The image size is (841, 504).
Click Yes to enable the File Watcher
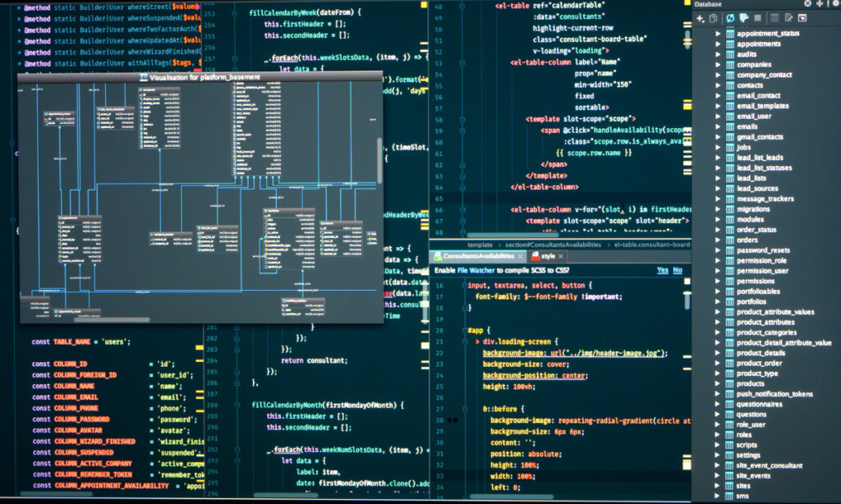662,268
